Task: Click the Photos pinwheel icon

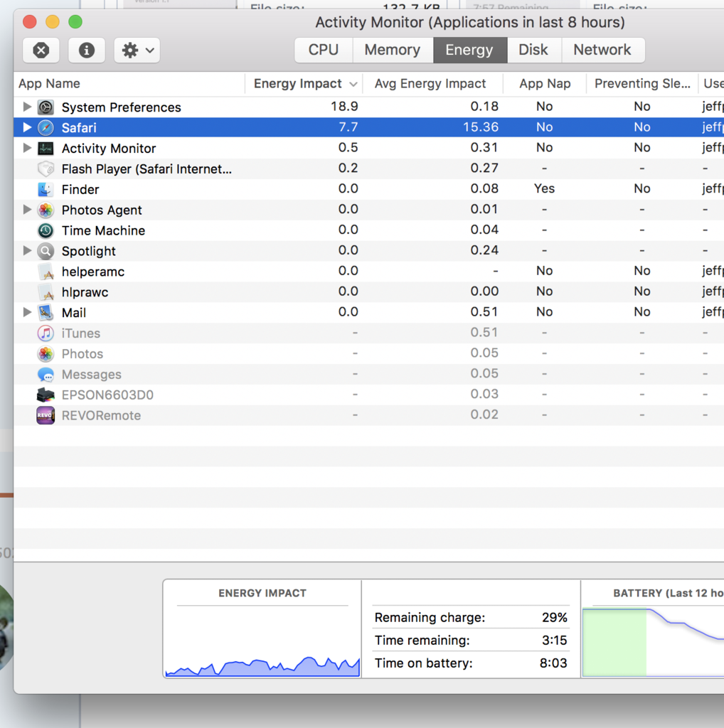Action: [x=46, y=353]
